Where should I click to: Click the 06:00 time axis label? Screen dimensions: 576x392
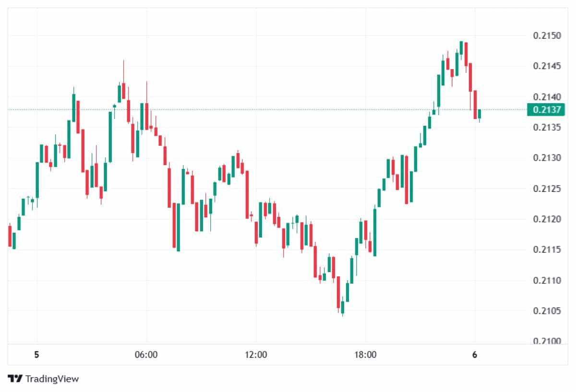pyautogui.click(x=146, y=355)
